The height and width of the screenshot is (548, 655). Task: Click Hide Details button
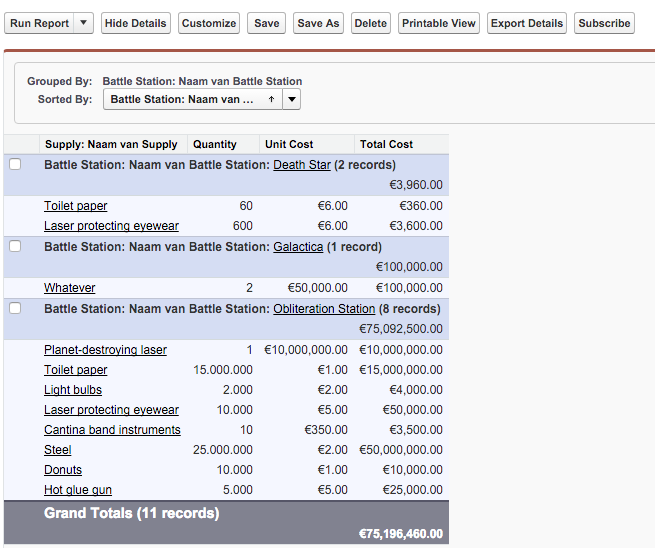point(136,23)
